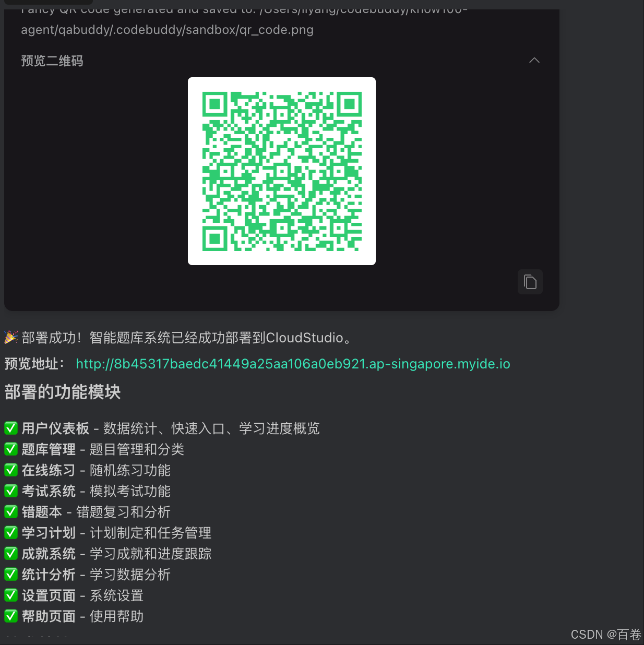Open the CloudStudio preview URL link

point(293,364)
